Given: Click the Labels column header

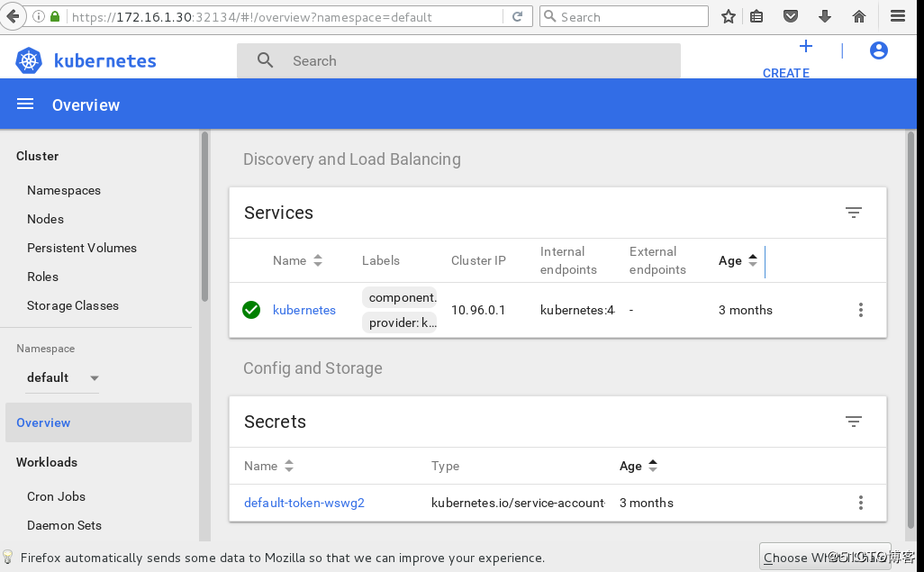Looking at the screenshot, I should tap(381, 260).
